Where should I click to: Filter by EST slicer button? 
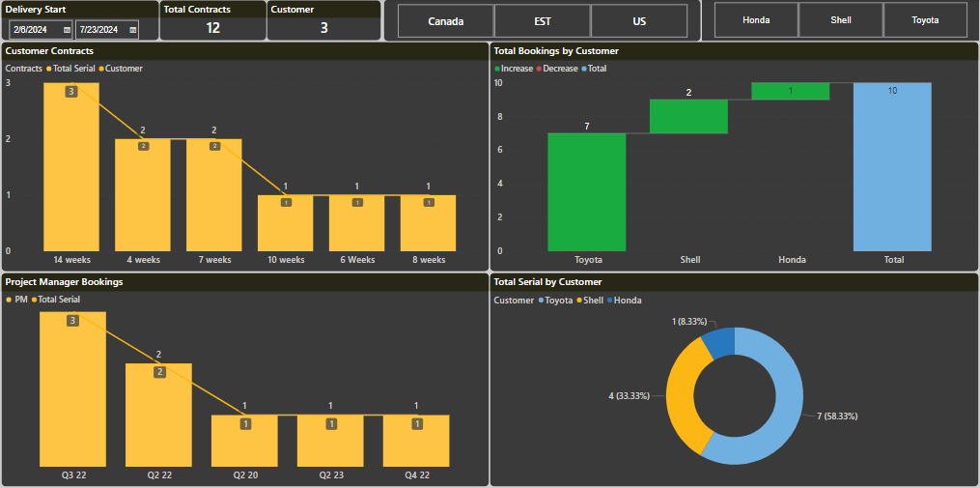pos(542,21)
